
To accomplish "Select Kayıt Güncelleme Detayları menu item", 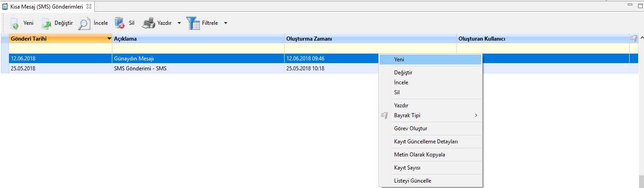I will 426,142.
